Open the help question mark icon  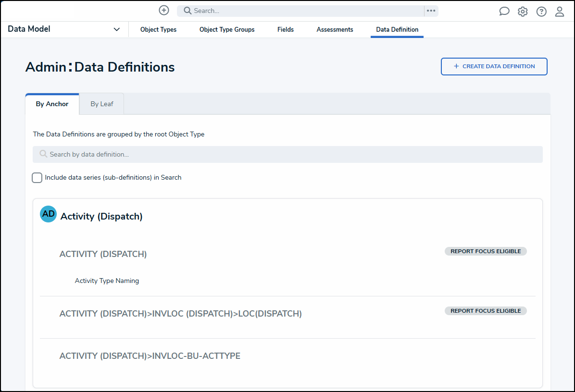click(541, 12)
